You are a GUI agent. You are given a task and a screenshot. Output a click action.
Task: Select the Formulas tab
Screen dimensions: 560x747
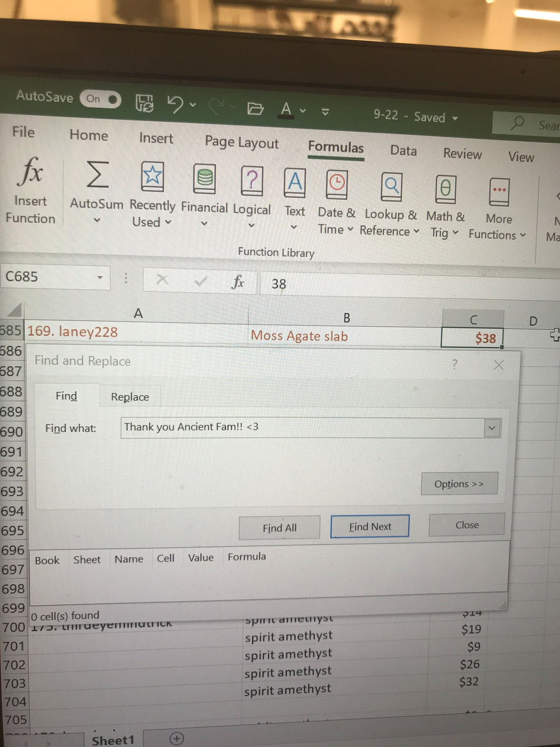[336, 147]
